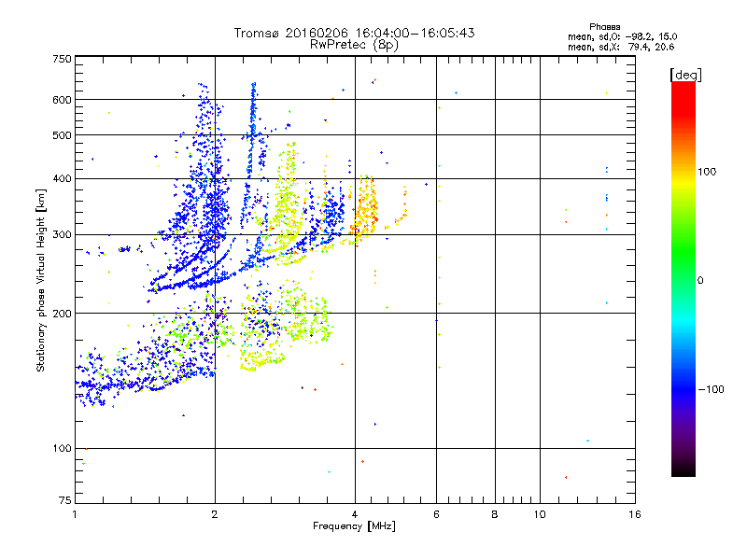Click the '600' y-axis tick label

coord(62,100)
